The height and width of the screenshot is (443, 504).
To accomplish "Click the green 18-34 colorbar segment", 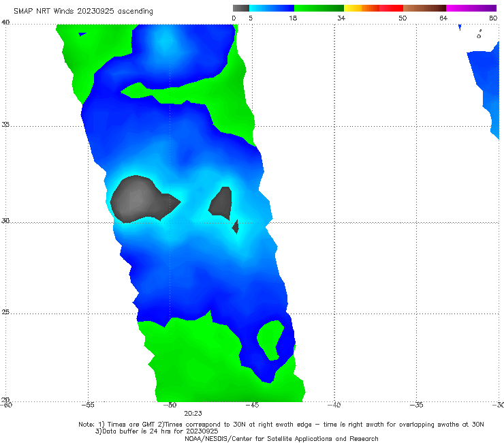I will 319,8.
